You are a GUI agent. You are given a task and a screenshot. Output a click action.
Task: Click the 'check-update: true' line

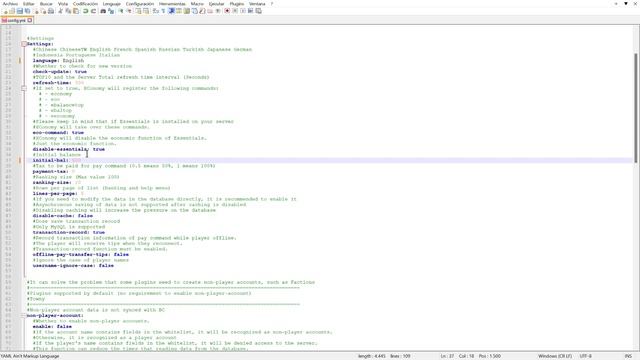[60, 71]
